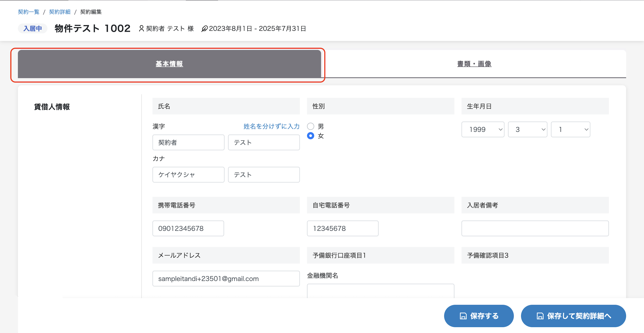This screenshot has height=333, width=644.
Task: Focus the kana given name field テスト
Action: pos(264,175)
